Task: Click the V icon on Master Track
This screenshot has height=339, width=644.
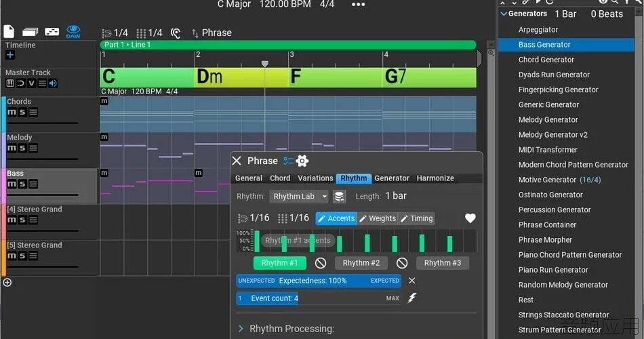Action: [31, 83]
